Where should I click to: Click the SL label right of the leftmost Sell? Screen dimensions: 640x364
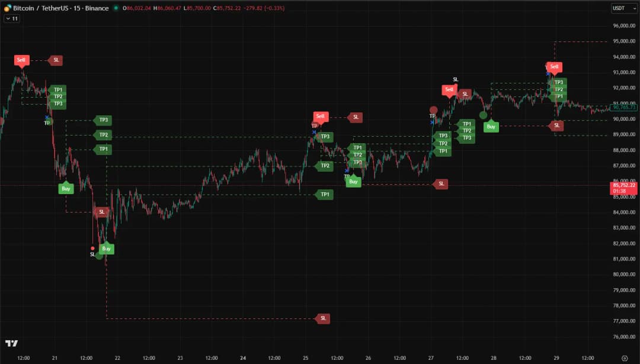[56, 60]
